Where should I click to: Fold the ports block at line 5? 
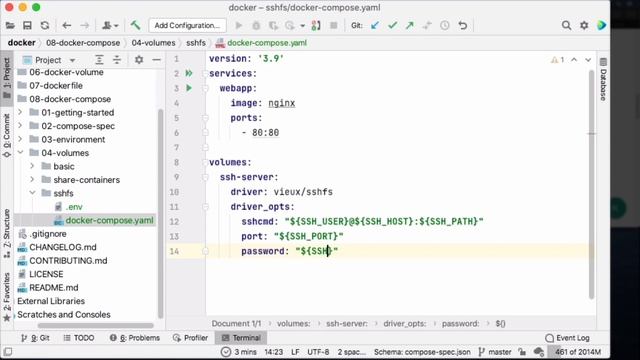205,118
